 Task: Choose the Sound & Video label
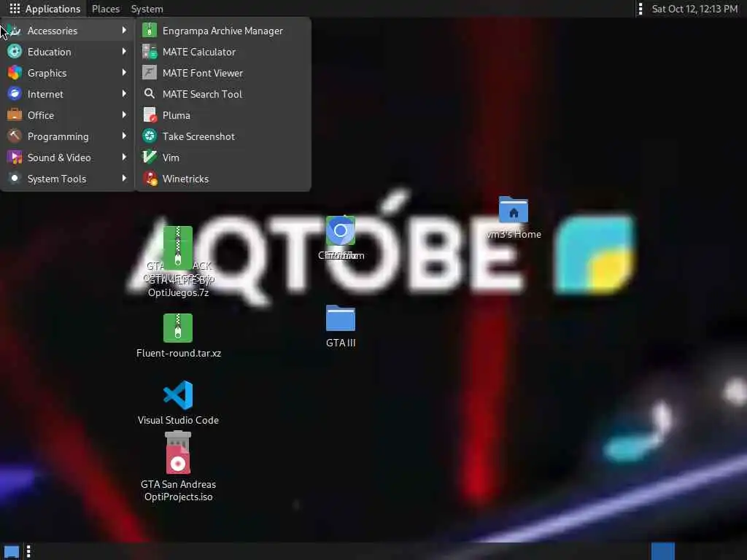click(59, 157)
